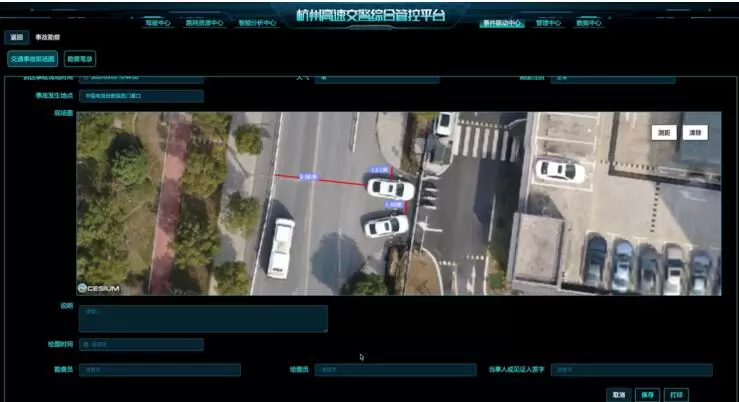Click the upper white car at the collision
739x402 pixels.
(x=391, y=188)
